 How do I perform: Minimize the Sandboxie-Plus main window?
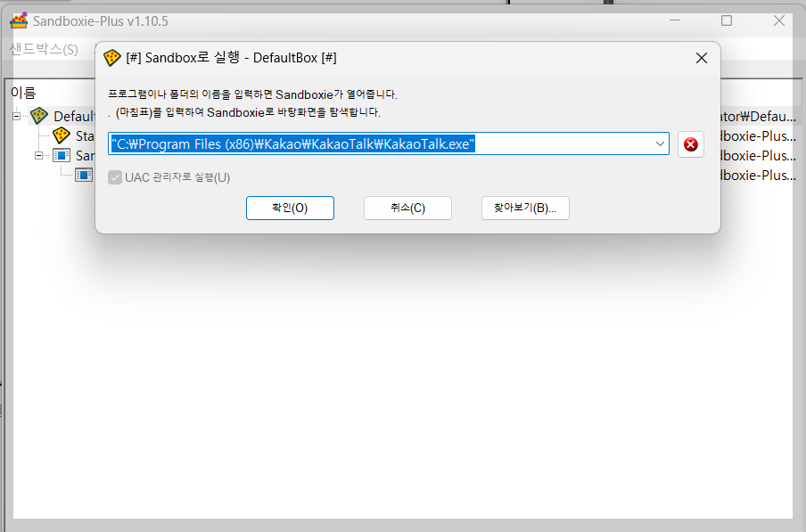[675, 20]
